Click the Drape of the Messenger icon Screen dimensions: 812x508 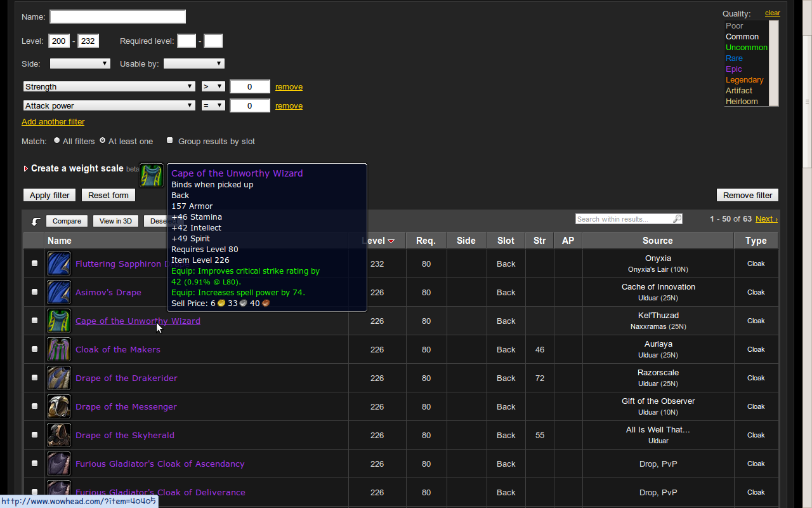point(59,406)
